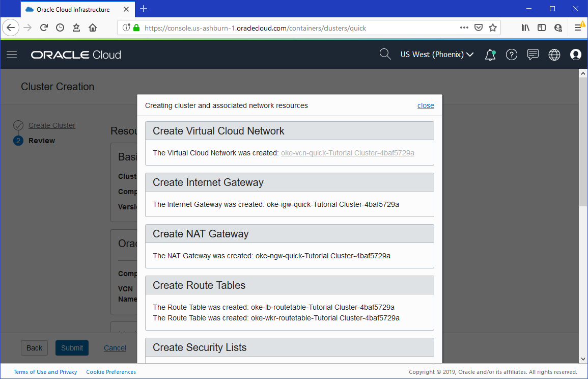Open the oke-vcn-quick-Tutorial Cluster VCN link
The height and width of the screenshot is (379, 588).
coord(347,153)
